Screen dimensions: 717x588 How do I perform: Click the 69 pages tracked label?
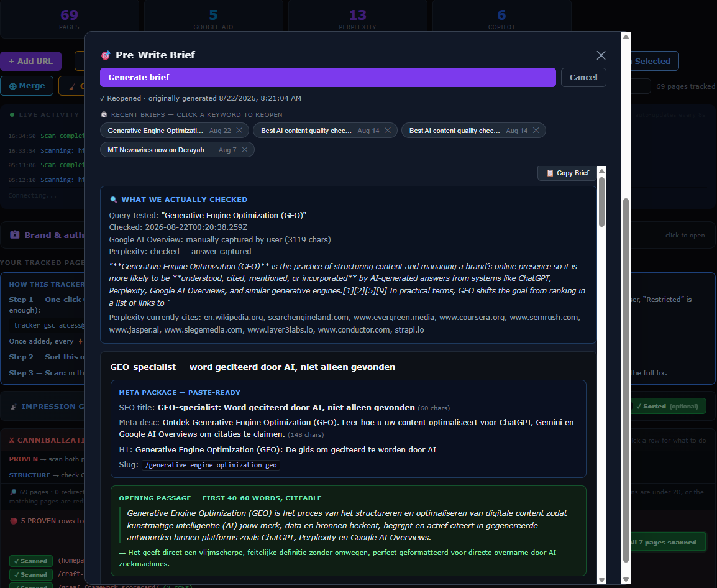point(685,86)
